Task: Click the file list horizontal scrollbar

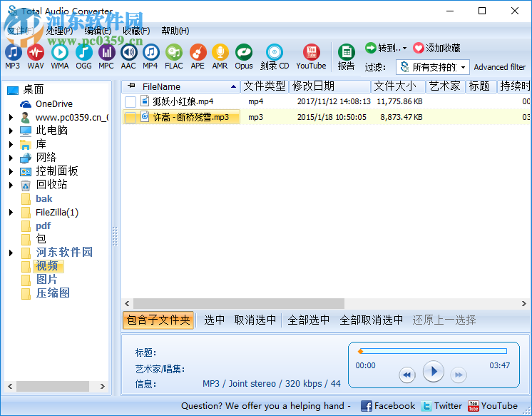Action: click(239, 303)
